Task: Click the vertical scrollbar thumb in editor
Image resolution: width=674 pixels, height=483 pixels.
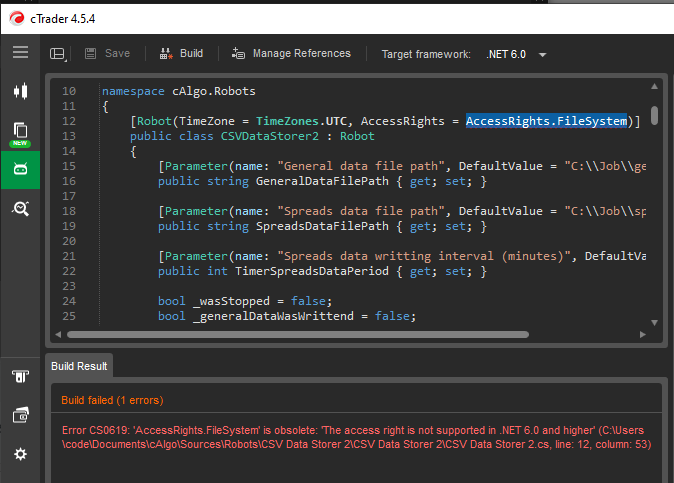Action: (654, 115)
